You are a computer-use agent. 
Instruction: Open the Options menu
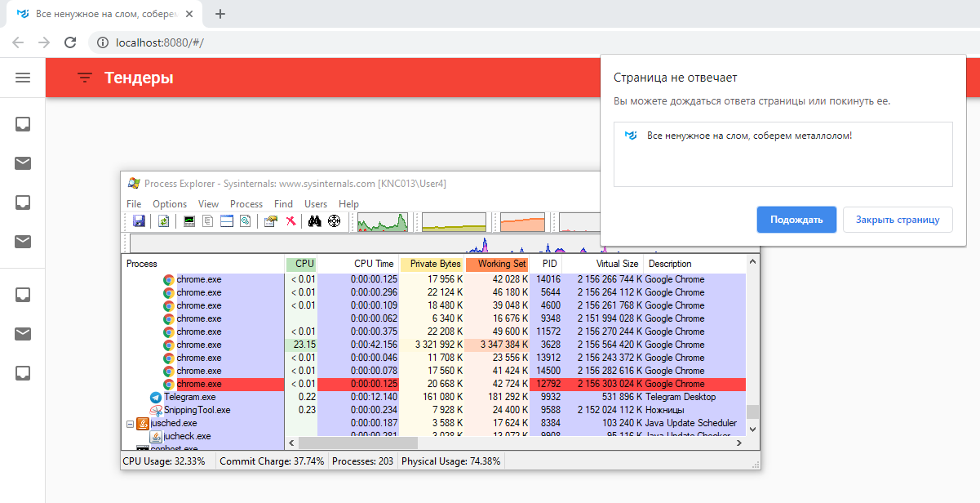click(x=170, y=204)
